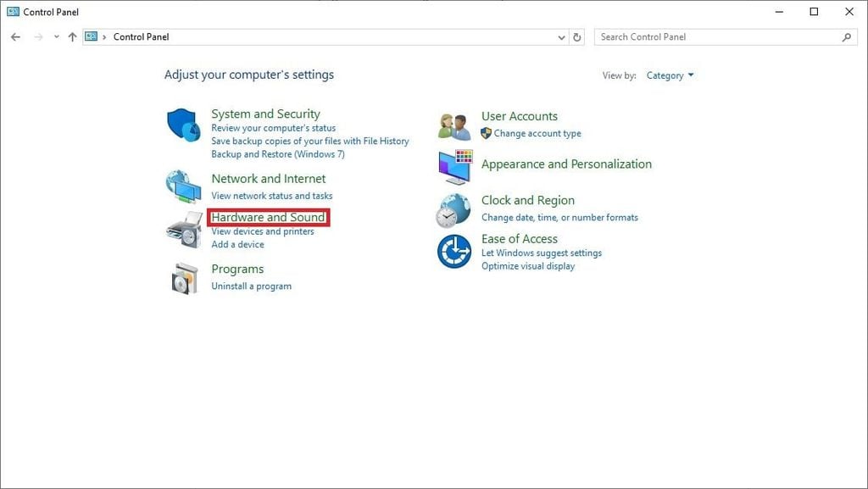Viewport: 868px width, 489px height.
Task: Expand the address bar history dropdown
Action: point(561,37)
